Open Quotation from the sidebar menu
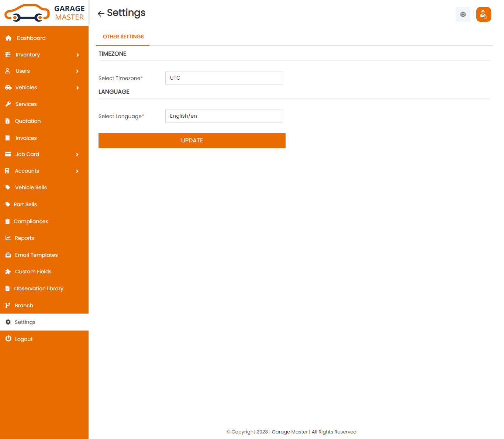The image size is (504, 439). tap(28, 121)
